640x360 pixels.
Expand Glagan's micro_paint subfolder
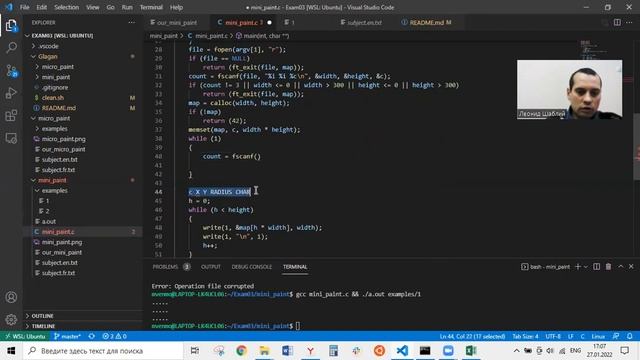click(82, 67)
